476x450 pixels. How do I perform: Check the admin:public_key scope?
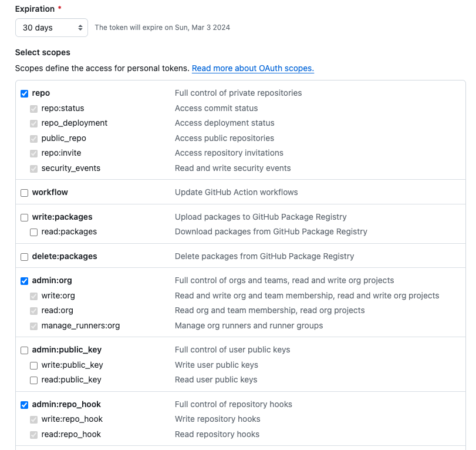[x=25, y=350]
